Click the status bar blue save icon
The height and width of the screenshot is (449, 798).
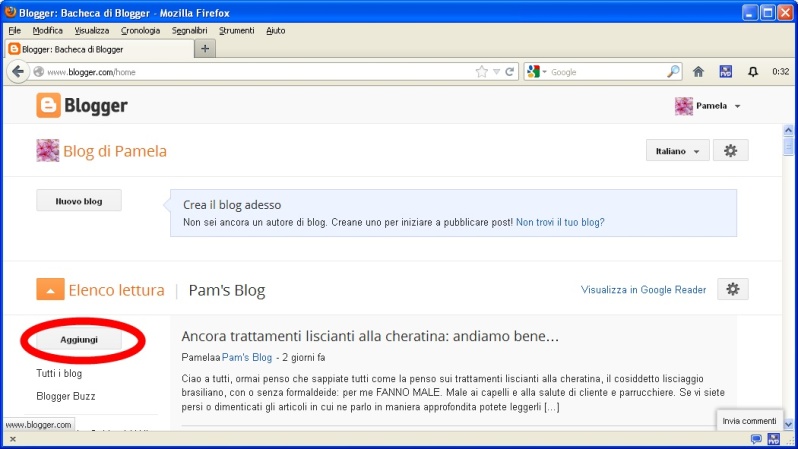(774, 439)
